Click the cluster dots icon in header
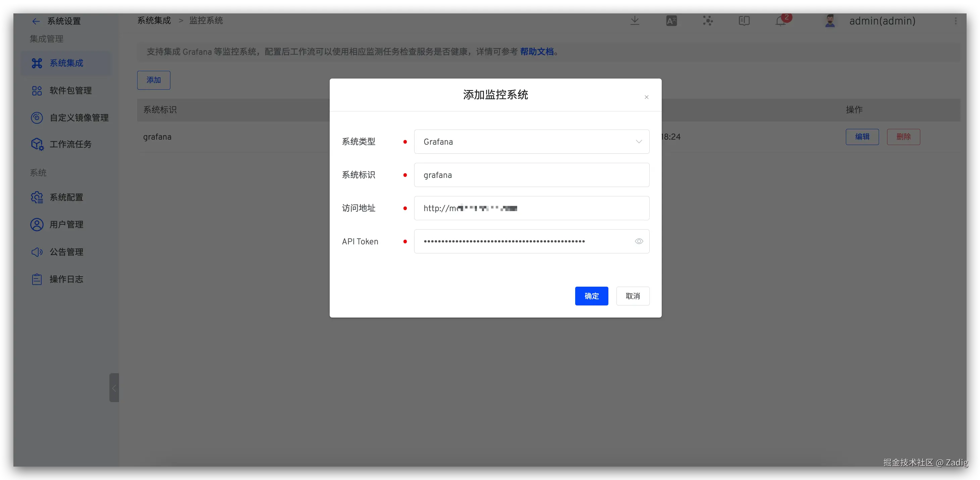Viewport: 980px width, 480px height. [708, 20]
